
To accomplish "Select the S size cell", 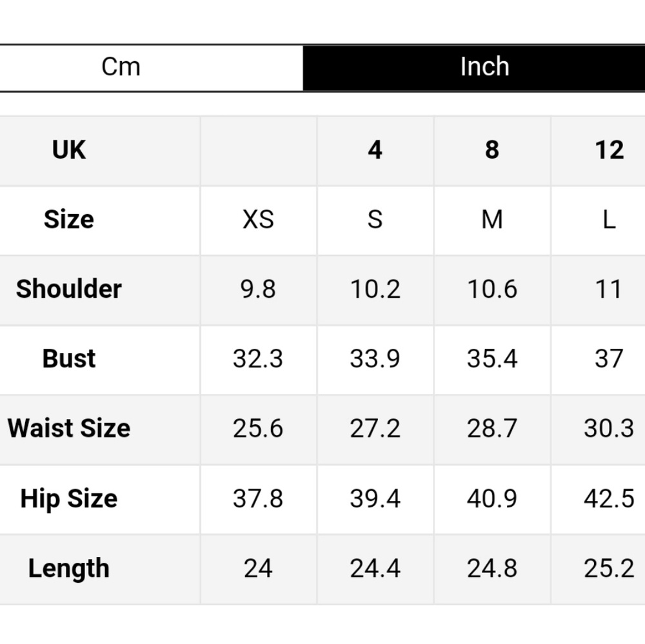I will coord(375,220).
